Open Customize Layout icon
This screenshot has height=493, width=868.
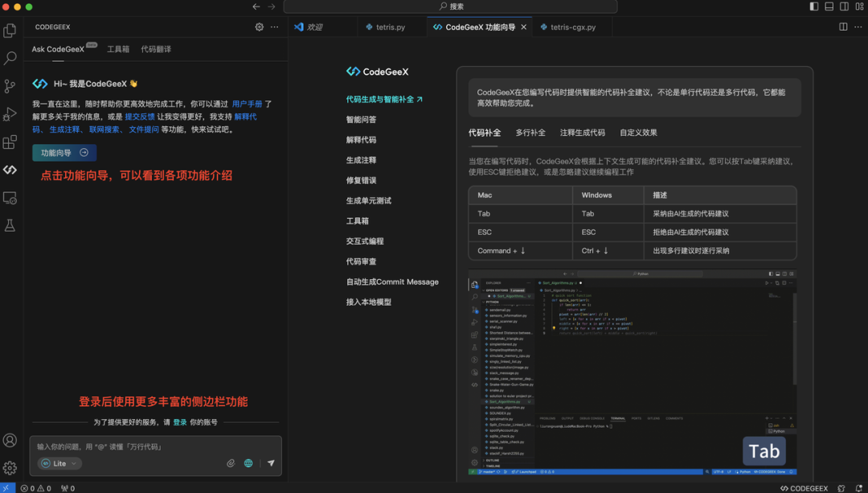tap(859, 6)
